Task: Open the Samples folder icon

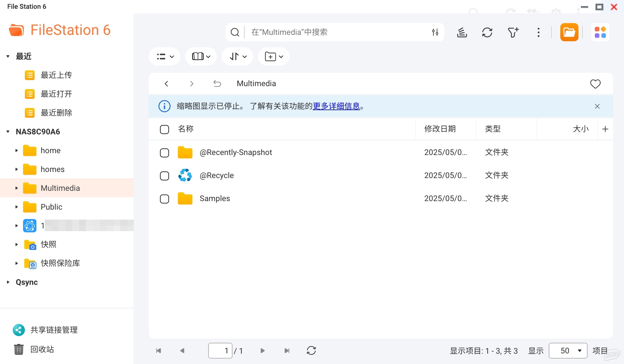Action: pos(185,198)
